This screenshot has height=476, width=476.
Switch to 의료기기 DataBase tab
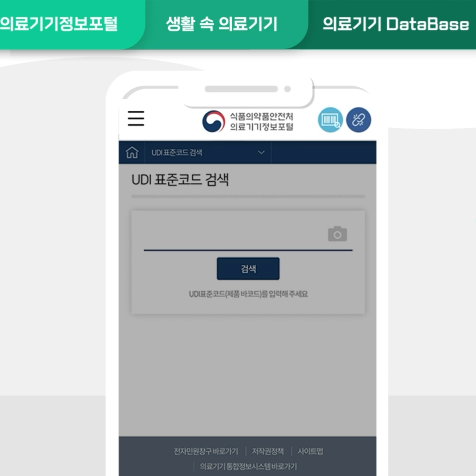click(395, 25)
